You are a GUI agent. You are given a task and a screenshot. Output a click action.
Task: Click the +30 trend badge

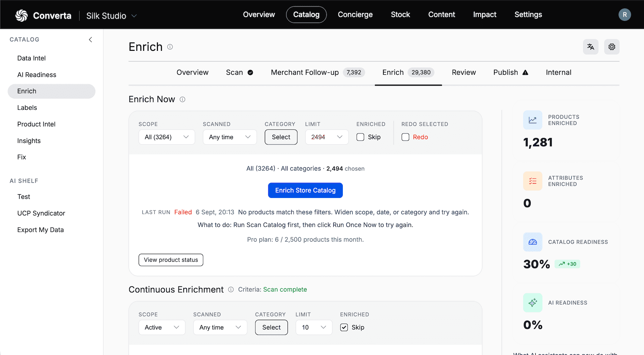tap(567, 264)
